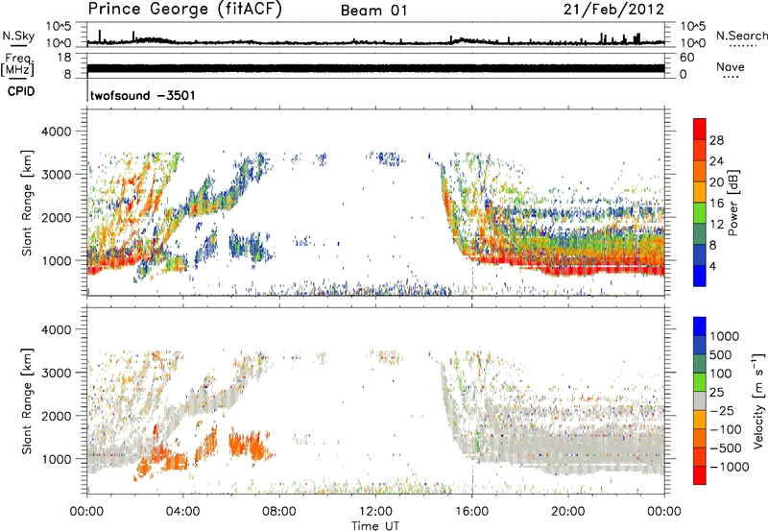
Task: Click the 'Nave' legend label
Action: (731, 67)
